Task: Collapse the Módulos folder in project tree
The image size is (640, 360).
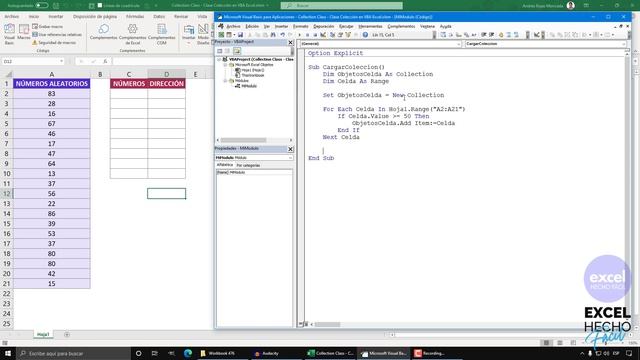Action: coord(225,81)
